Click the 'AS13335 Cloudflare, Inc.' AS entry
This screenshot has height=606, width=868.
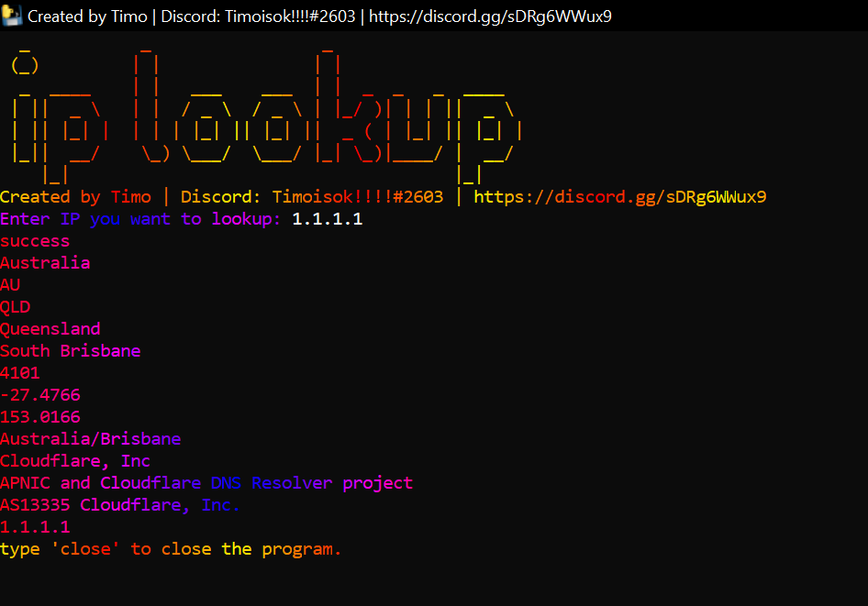[x=121, y=505]
